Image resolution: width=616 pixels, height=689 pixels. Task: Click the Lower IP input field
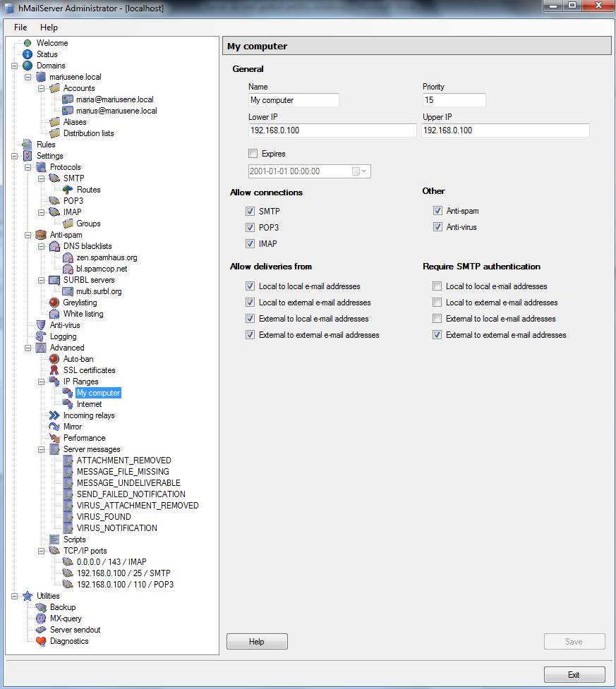point(332,130)
